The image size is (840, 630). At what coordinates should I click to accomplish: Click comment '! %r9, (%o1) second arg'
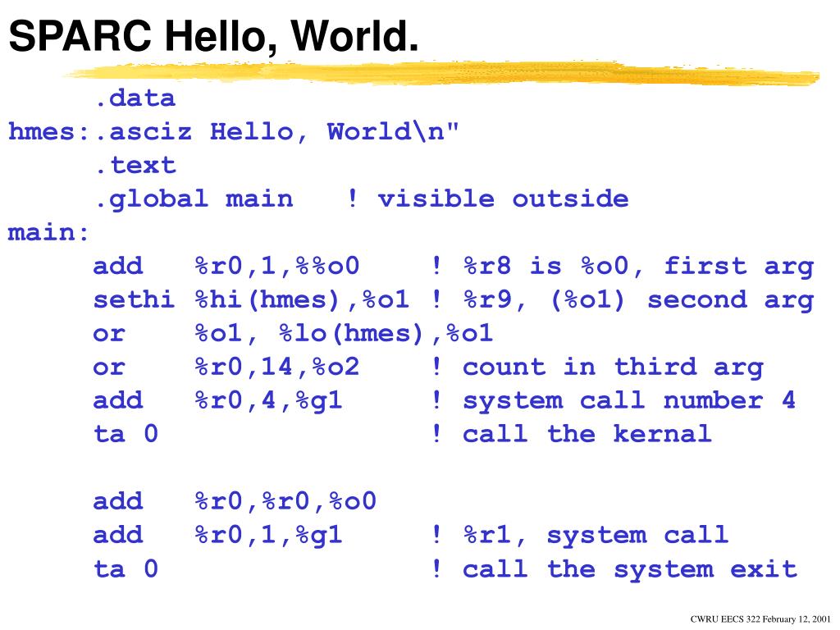pyautogui.click(x=623, y=300)
